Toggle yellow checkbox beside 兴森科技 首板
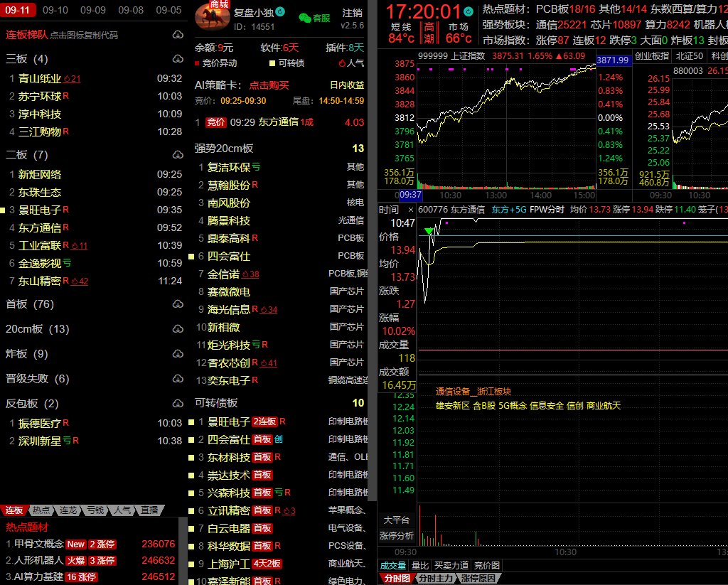Screen dimensions: 728x585 coord(191,493)
